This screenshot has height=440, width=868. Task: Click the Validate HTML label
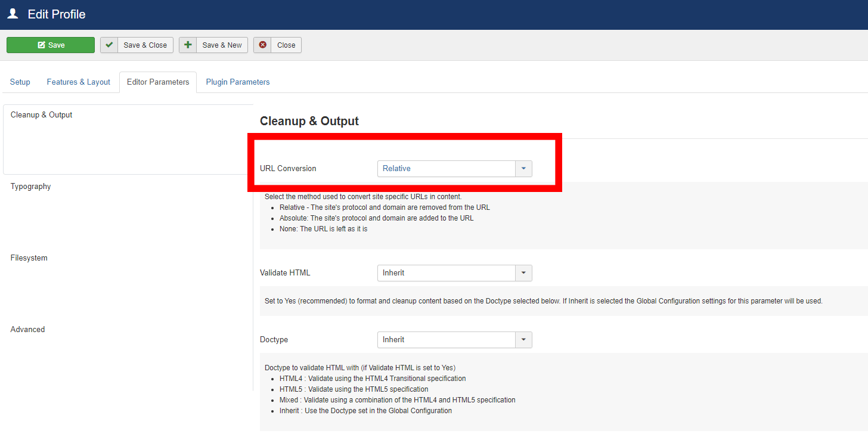pos(285,272)
